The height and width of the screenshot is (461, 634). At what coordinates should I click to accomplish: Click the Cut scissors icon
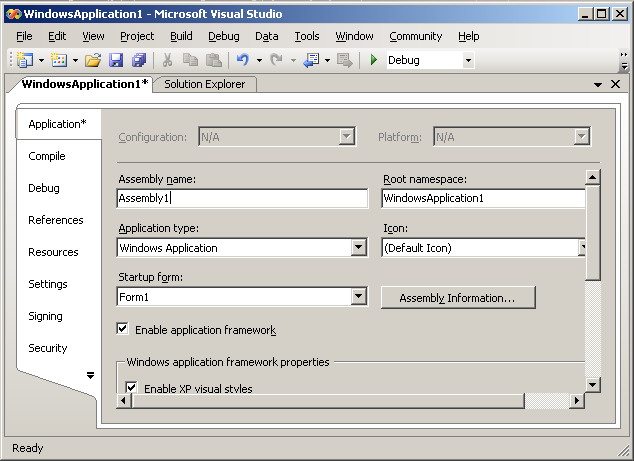[167, 60]
